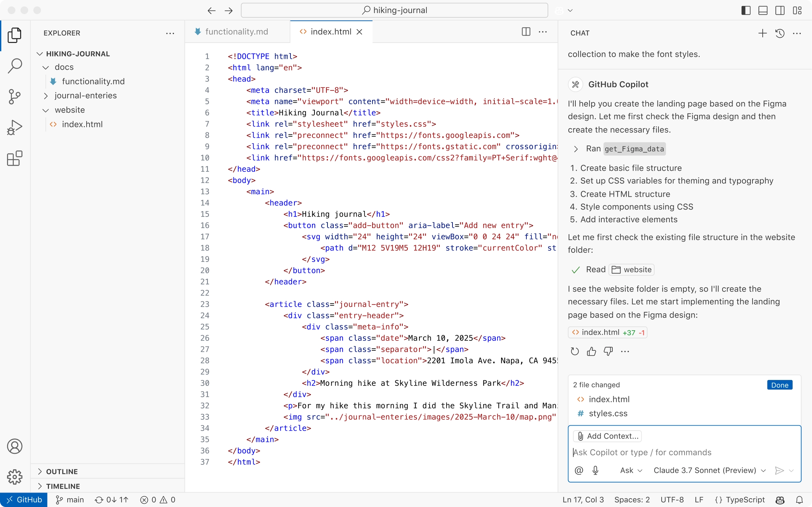Viewport: 812px width, 507px height.
Task: Open the Source Control view
Action: click(x=14, y=96)
